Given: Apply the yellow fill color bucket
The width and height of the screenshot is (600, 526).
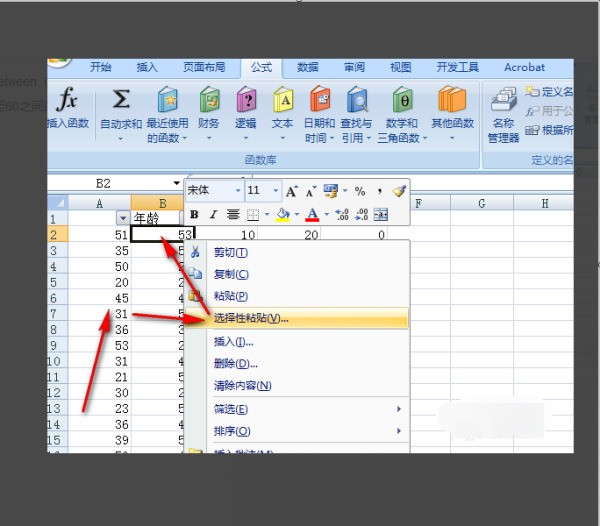Looking at the screenshot, I should click(x=283, y=215).
